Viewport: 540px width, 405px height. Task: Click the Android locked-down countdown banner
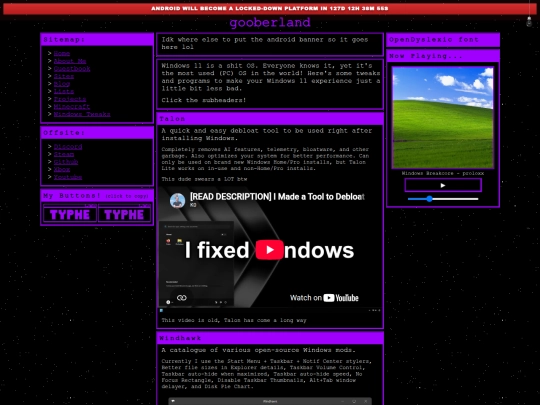tap(270, 9)
